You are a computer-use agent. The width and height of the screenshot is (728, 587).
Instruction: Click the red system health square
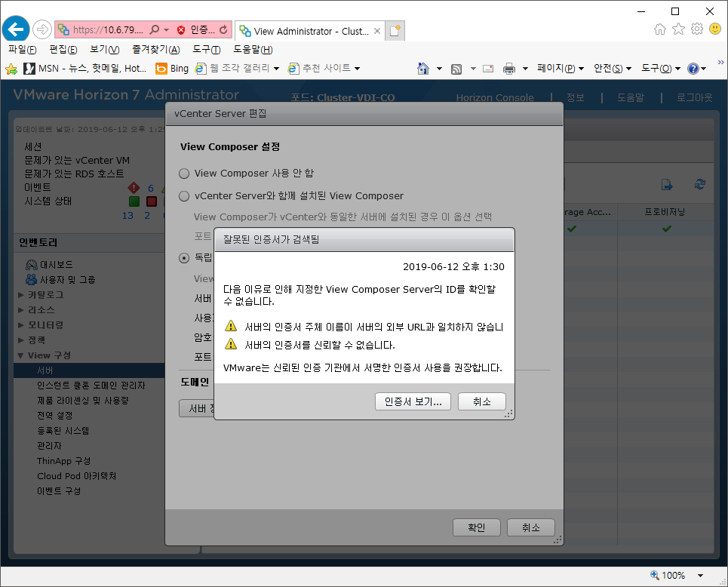pyautogui.click(x=152, y=201)
